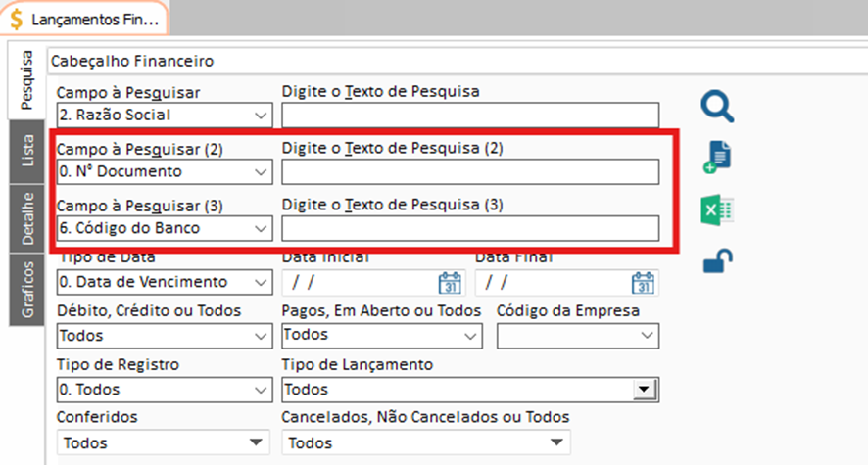868x465 pixels.
Task: Open the N° Documento search field dropdown
Action: click(261, 172)
